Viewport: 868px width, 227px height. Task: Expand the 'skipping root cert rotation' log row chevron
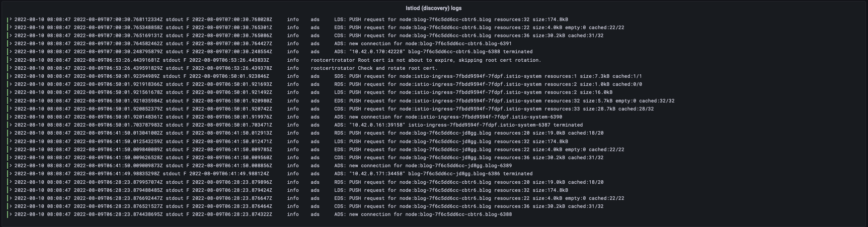(x=11, y=60)
